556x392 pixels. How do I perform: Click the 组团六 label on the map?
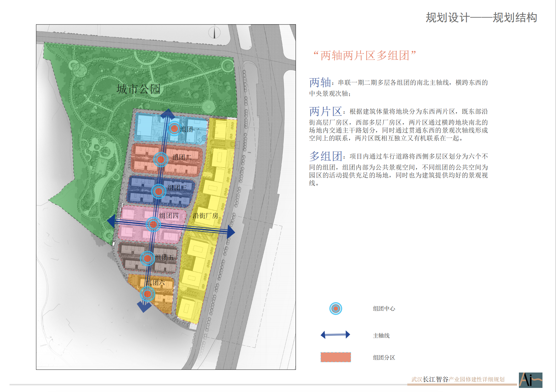coord(155,282)
